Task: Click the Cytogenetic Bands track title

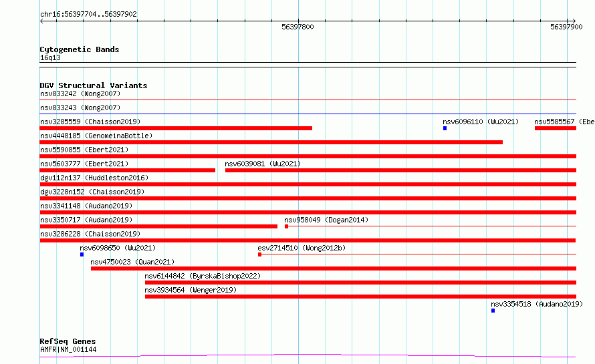Action: coord(80,49)
